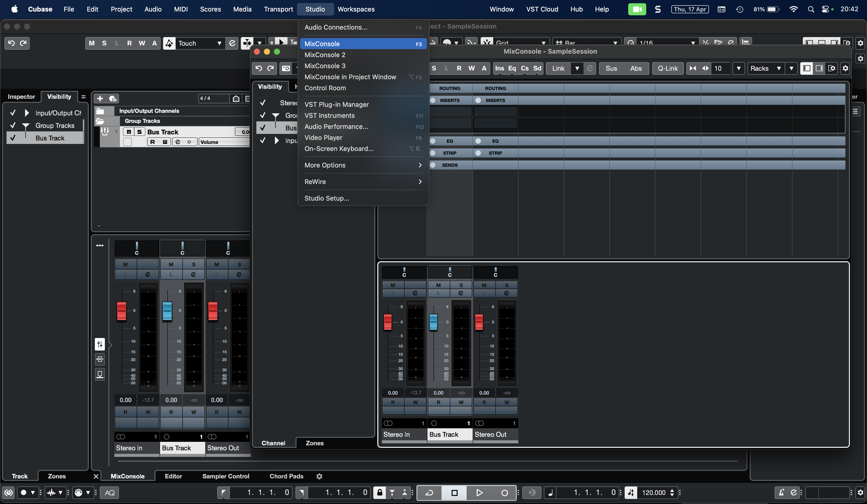Mute the Bus Track in track list
This screenshot has width=867, height=504.
pos(129,132)
